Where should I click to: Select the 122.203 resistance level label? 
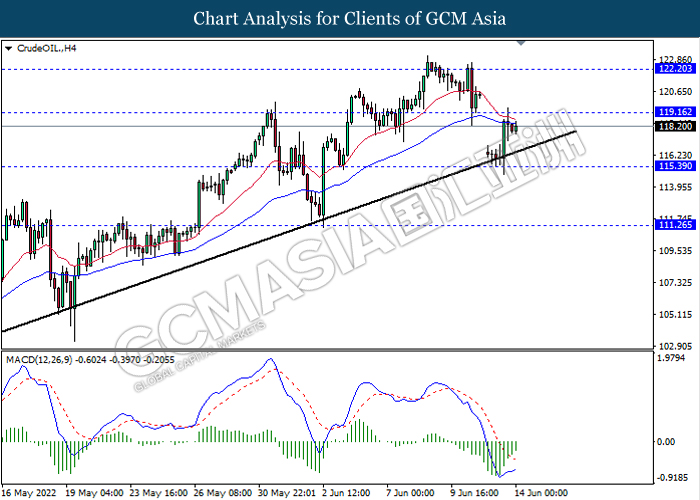coord(675,68)
